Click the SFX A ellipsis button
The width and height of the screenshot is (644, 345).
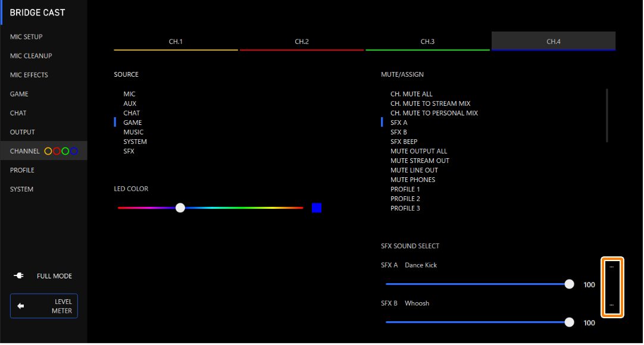pos(612,267)
